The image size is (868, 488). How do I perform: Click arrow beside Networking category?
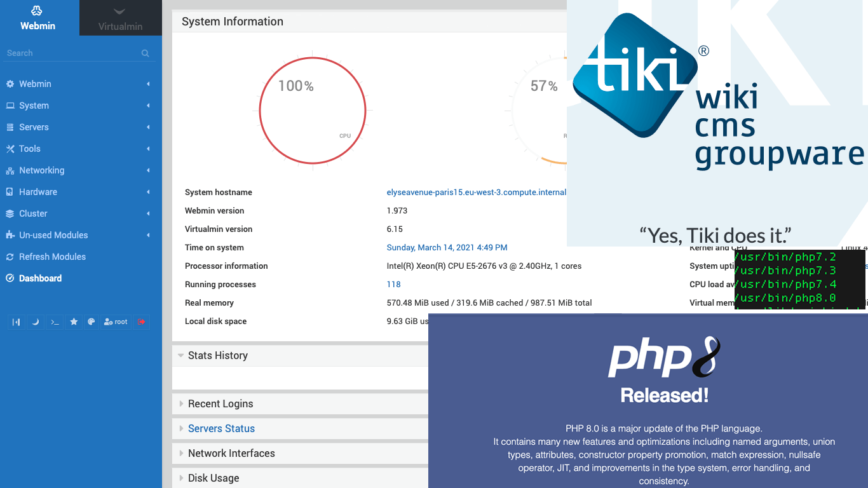click(148, 170)
